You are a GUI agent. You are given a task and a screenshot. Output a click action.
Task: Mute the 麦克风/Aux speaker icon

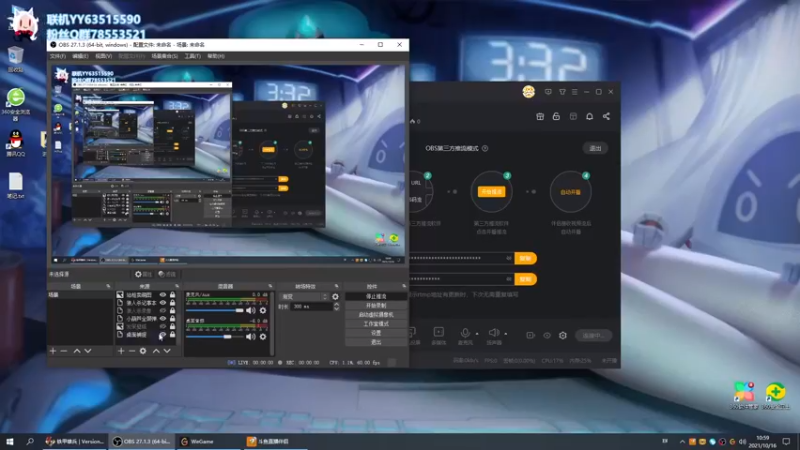tap(251, 310)
